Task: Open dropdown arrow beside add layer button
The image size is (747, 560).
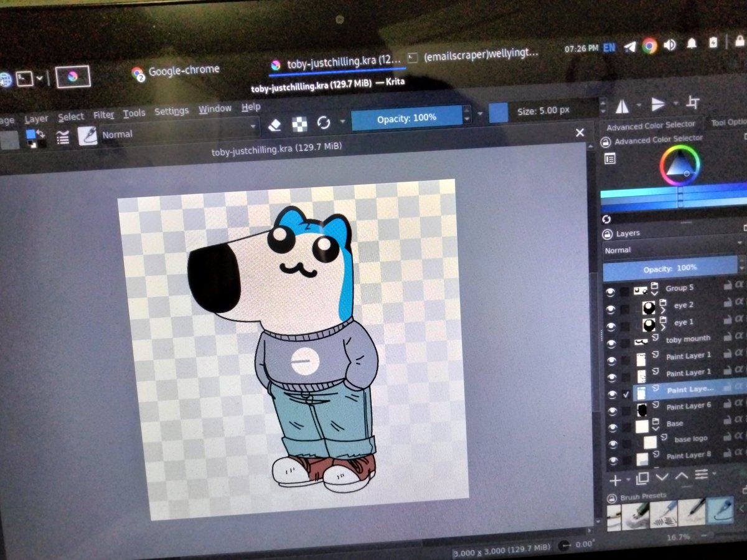Action: 627,479
